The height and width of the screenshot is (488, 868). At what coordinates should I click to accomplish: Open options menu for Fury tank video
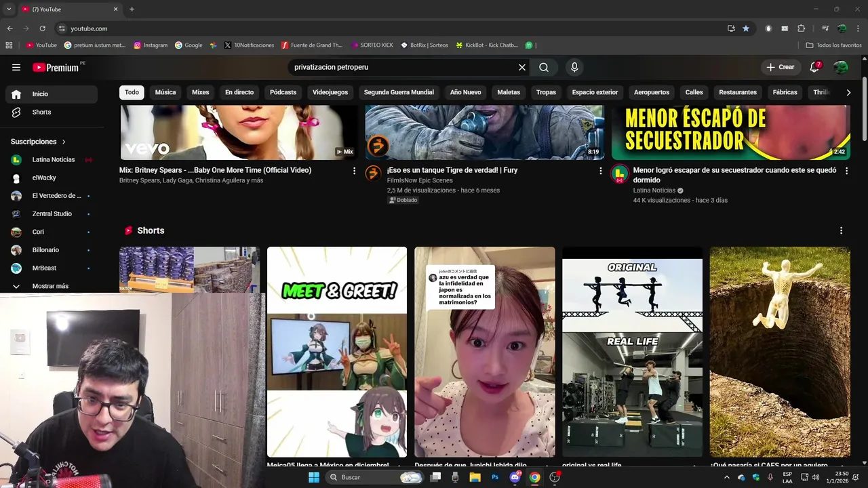600,171
